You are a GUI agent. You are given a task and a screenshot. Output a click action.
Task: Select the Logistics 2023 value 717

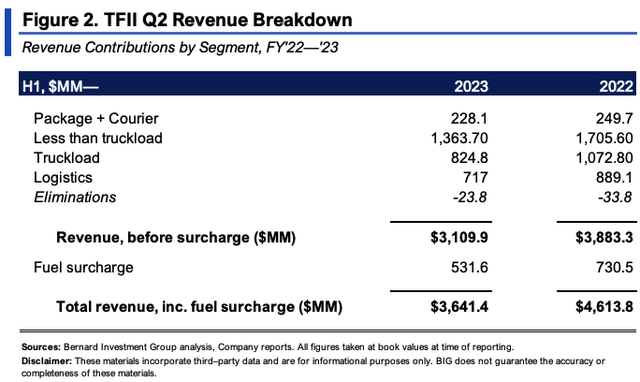pos(476,177)
